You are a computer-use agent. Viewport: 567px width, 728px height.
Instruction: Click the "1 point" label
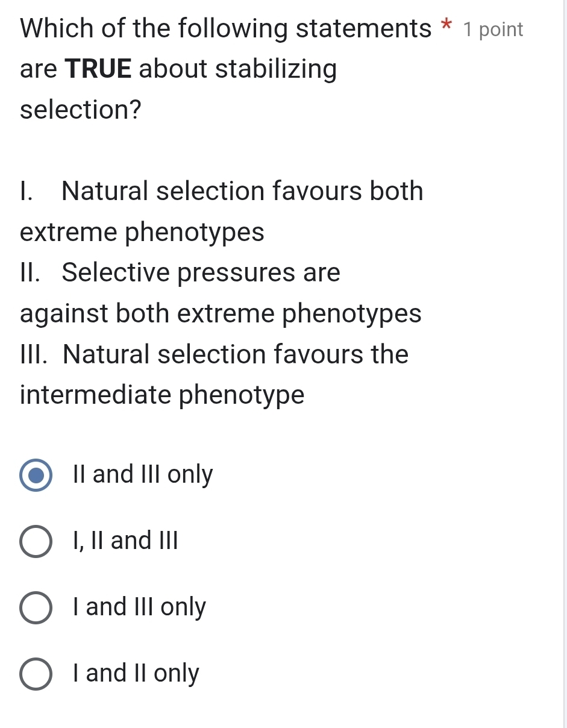[x=494, y=29]
